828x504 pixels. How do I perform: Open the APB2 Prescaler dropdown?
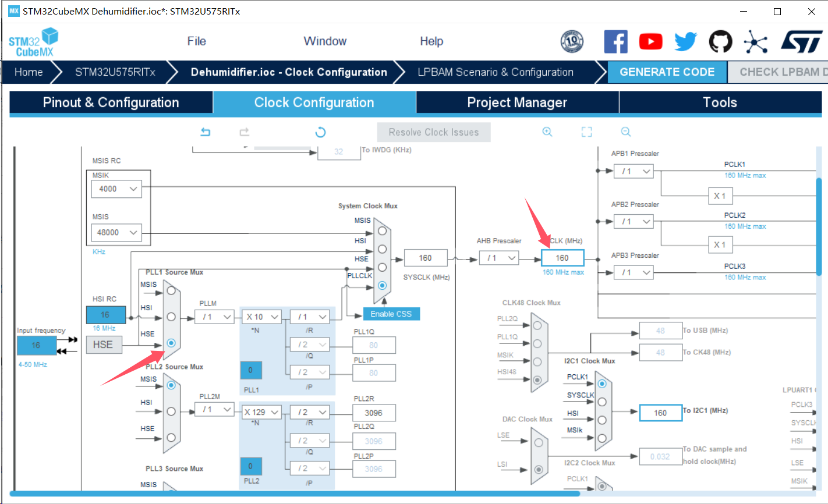634,222
